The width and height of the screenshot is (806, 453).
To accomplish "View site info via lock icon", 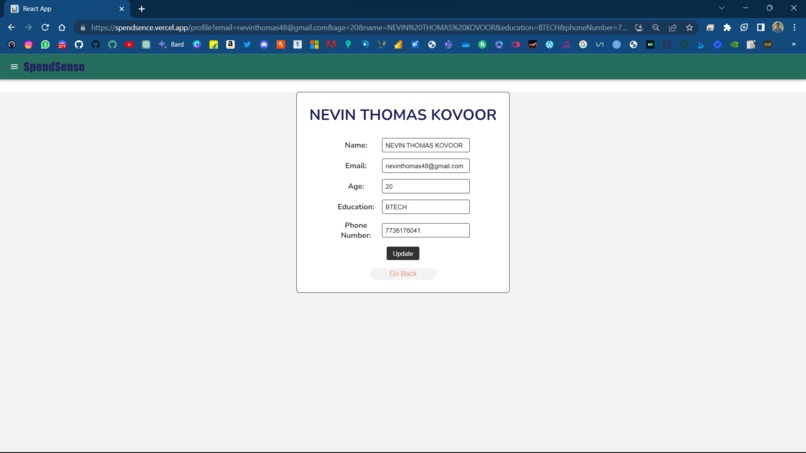I will coord(82,28).
